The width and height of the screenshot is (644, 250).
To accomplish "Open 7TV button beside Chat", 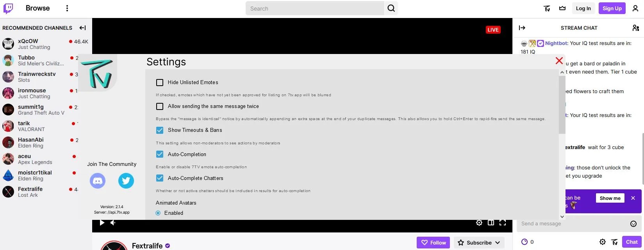I will click(614, 242).
